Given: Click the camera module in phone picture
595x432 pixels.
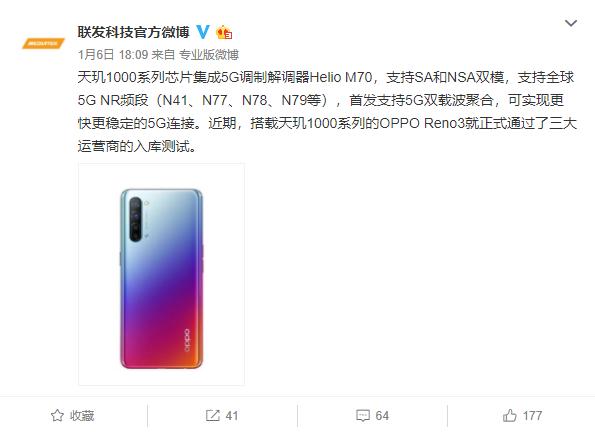Looking at the screenshot, I should pos(136,219).
